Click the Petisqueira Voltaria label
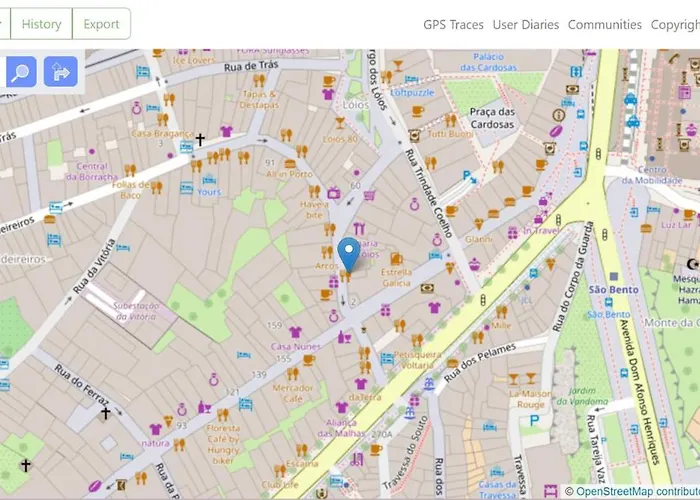Image resolution: width=700 pixels, height=500 pixels. coord(417,360)
